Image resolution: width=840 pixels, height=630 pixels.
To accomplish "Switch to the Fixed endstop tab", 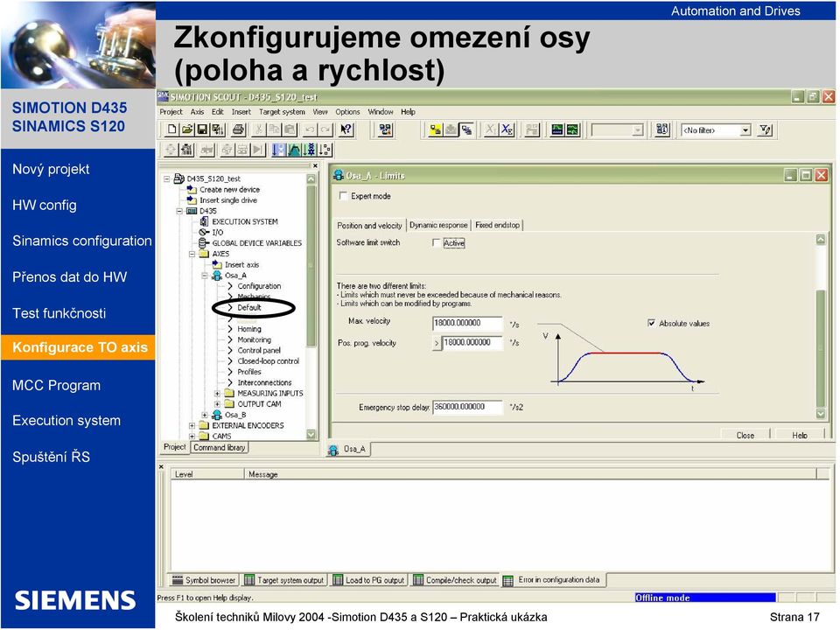I will 497,225.
